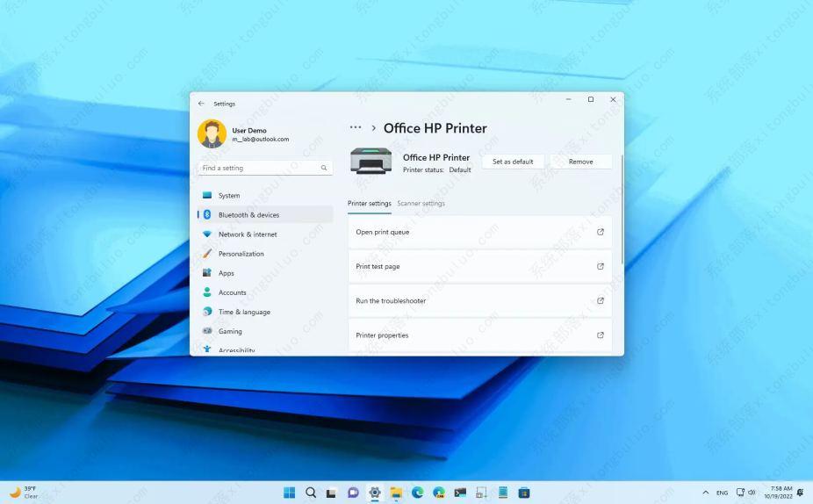Click external-link icon on Print test page
The width and height of the screenshot is (813, 504).
(x=600, y=266)
